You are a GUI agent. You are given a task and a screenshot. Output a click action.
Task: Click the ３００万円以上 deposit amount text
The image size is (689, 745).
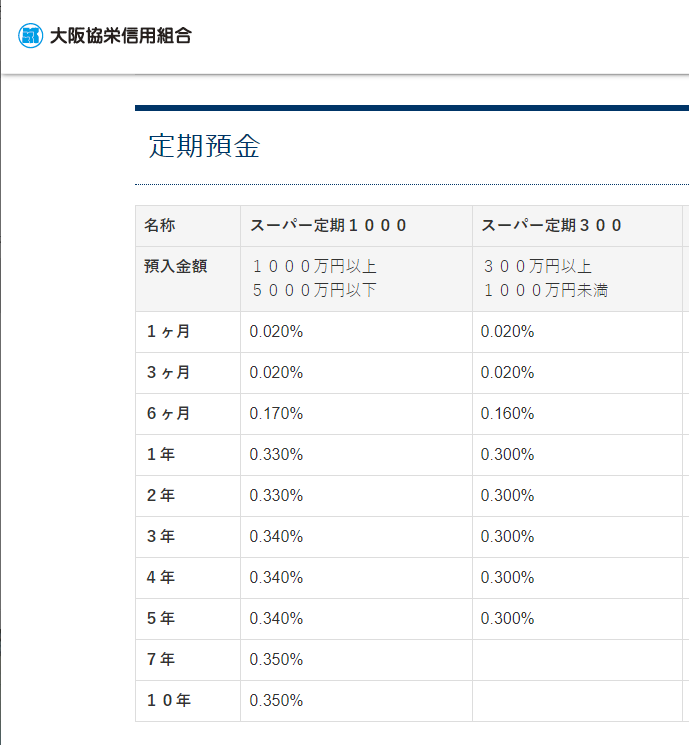pos(537,266)
